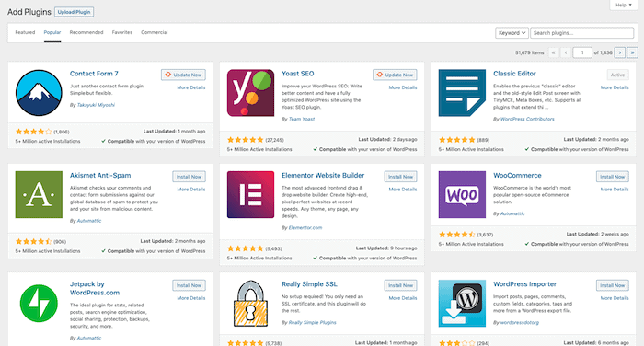Open the Elementor Website Builder title link
The image size is (644, 346).
(x=323, y=176)
